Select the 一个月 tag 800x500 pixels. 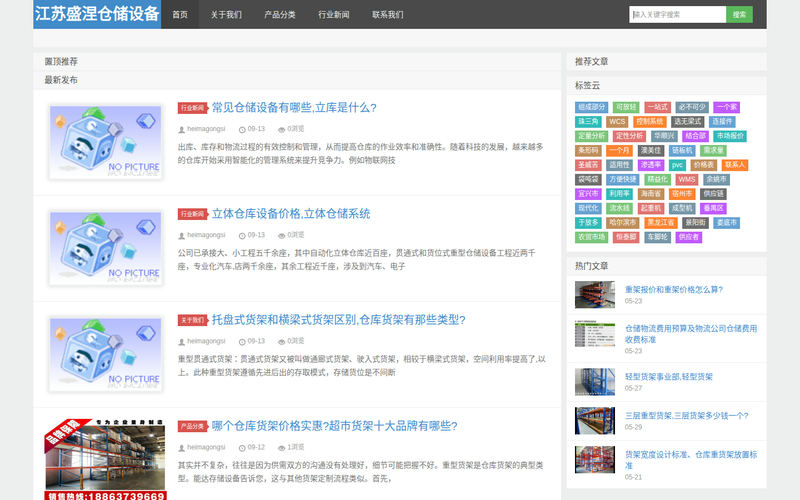(620, 151)
